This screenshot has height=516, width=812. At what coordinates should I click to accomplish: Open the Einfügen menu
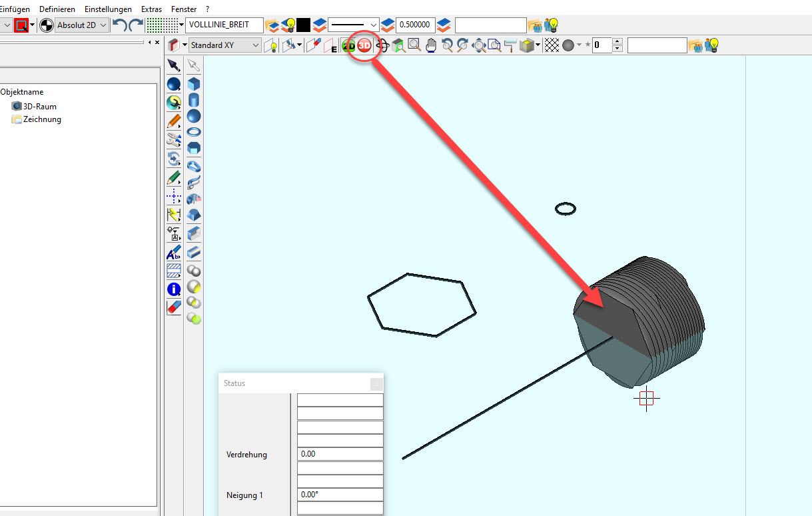pos(15,9)
